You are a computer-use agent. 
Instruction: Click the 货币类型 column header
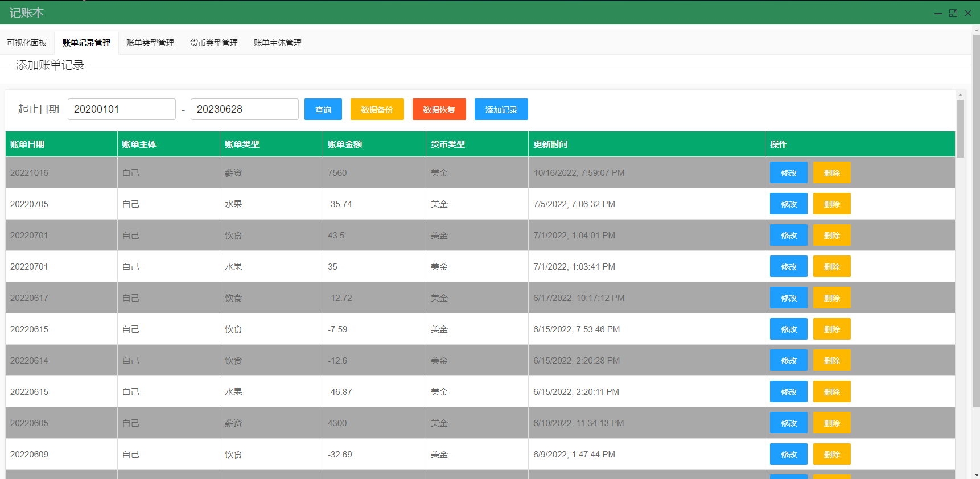(x=477, y=144)
